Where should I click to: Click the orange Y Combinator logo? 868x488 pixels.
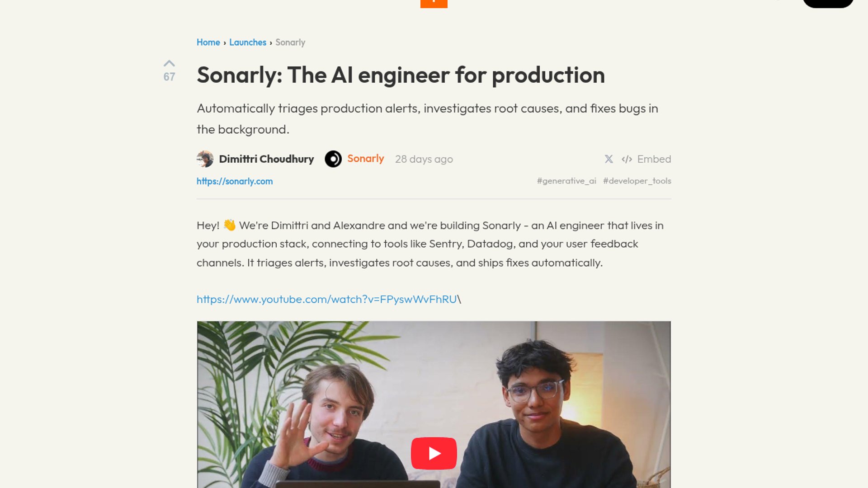[x=434, y=4]
